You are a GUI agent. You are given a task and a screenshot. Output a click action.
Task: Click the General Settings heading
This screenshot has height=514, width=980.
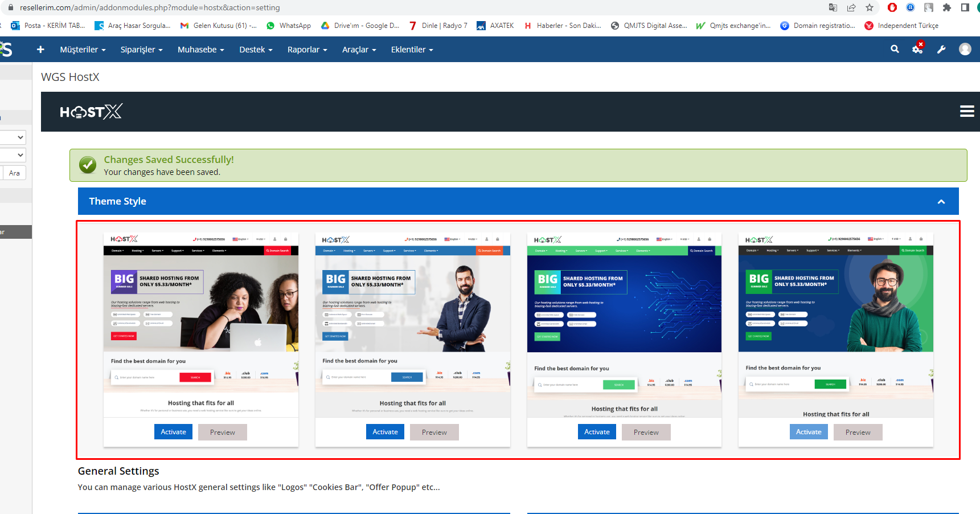[x=118, y=471]
